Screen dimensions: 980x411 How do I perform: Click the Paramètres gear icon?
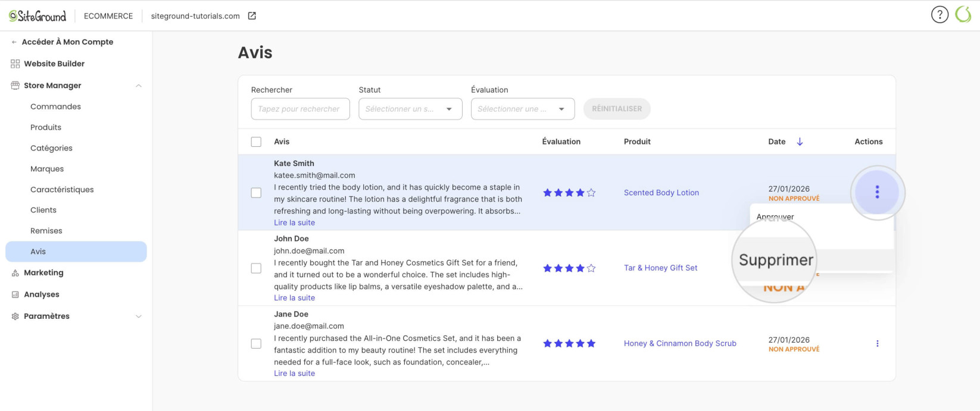15,316
